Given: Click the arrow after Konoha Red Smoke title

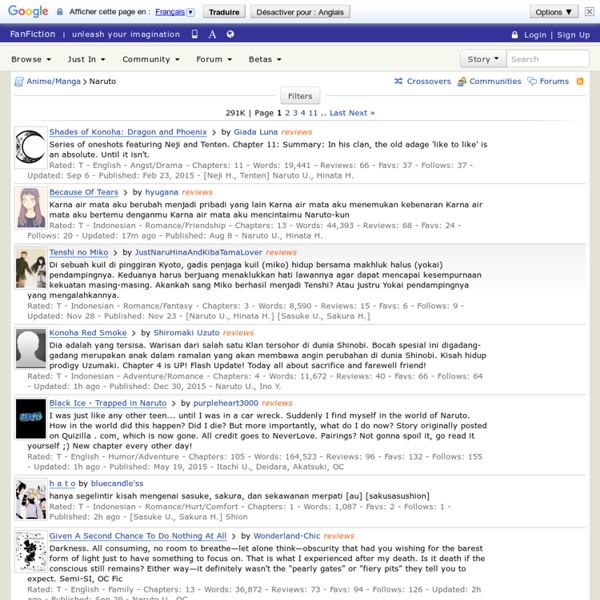Looking at the screenshot, I should [133, 333].
